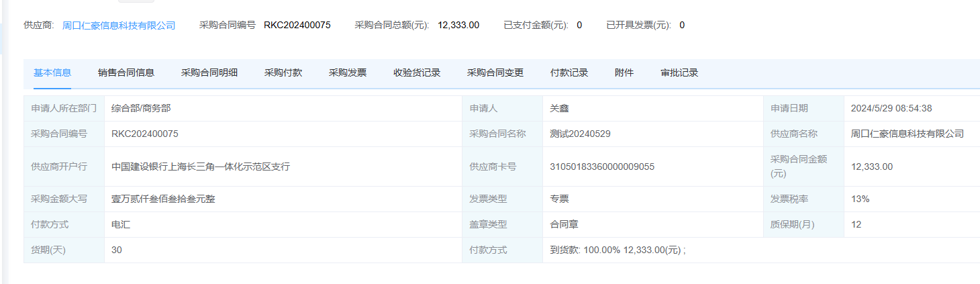This screenshot has height=284, width=980.
Task: Go to the 采购付款 tab
Action: click(283, 73)
